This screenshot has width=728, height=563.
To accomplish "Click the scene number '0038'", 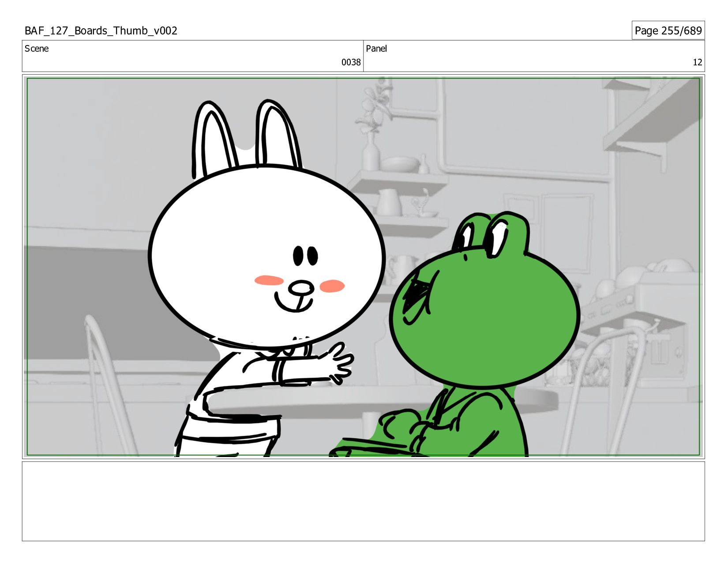I will (x=351, y=62).
